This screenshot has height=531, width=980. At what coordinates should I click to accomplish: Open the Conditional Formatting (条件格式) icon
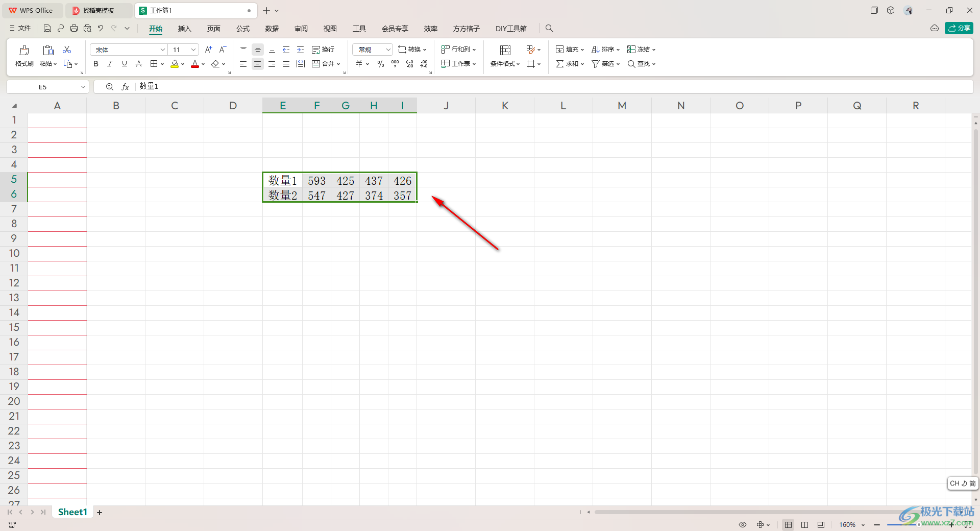point(505,50)
